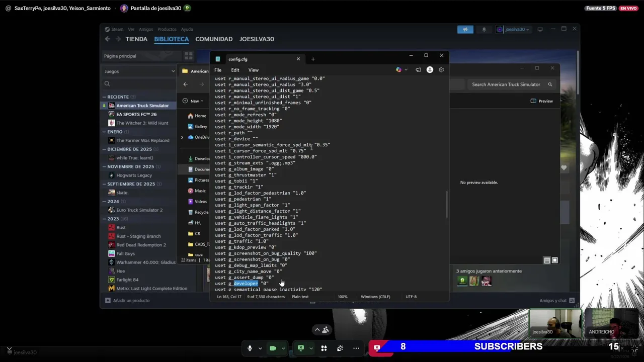644x362 pixels.
Task: Click Steam back navigation arrow
Action: pos(107,39)
